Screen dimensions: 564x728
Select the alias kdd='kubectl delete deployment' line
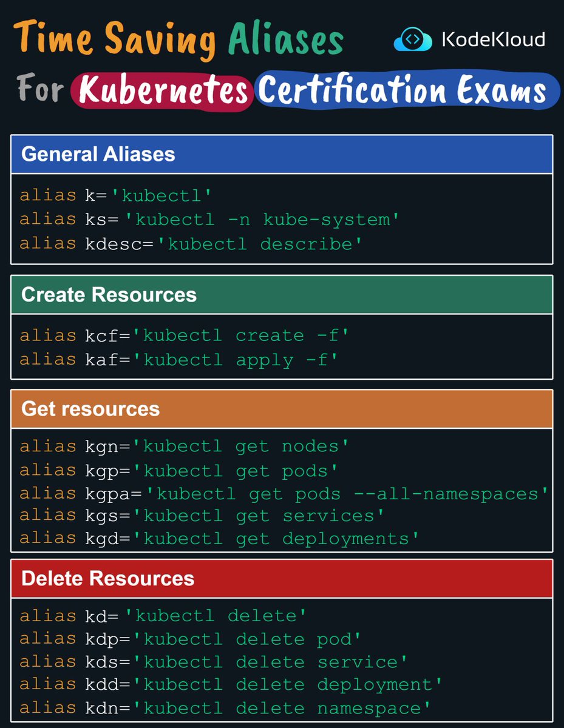point(231,685)
